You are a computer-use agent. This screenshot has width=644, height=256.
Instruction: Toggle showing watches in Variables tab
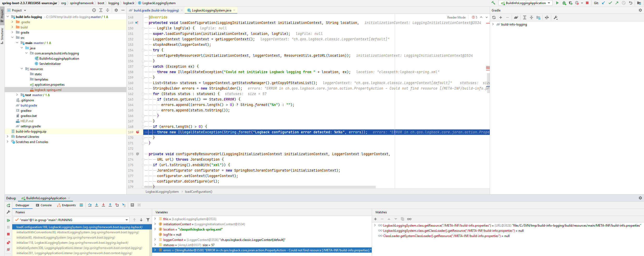409,219
